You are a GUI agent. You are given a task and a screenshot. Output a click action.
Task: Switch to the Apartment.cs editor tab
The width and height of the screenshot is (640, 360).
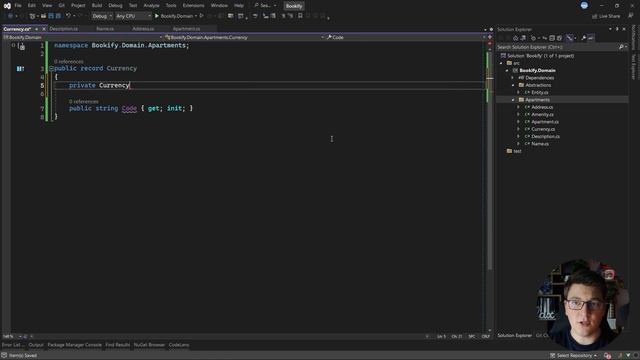click(187, 29)
